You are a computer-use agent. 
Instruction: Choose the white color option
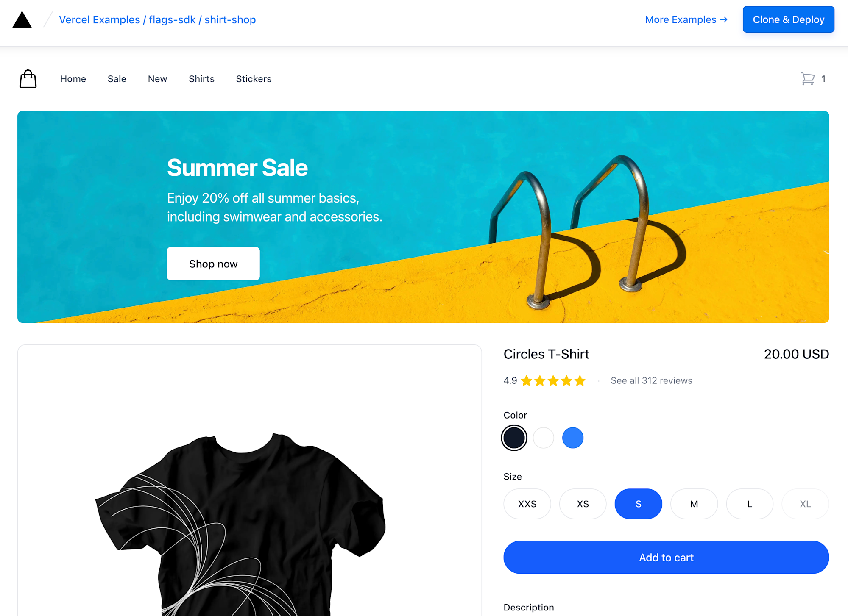coord(544,438)
